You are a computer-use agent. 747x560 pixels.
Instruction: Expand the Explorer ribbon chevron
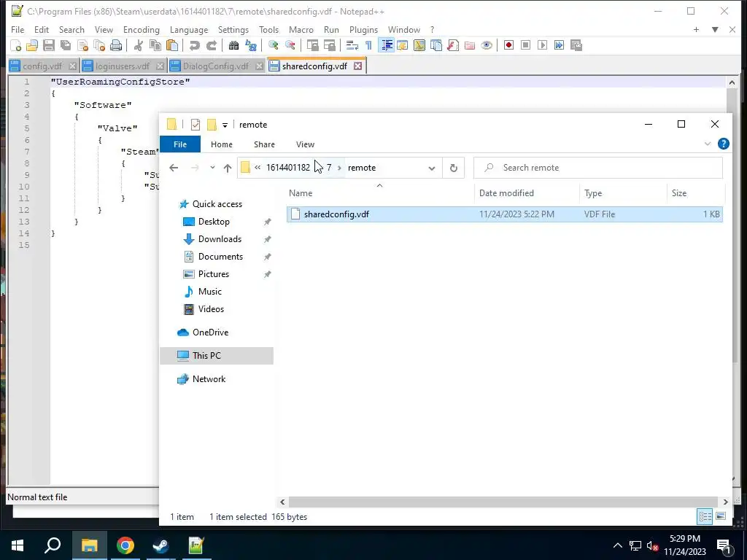[x=708, y=144]
